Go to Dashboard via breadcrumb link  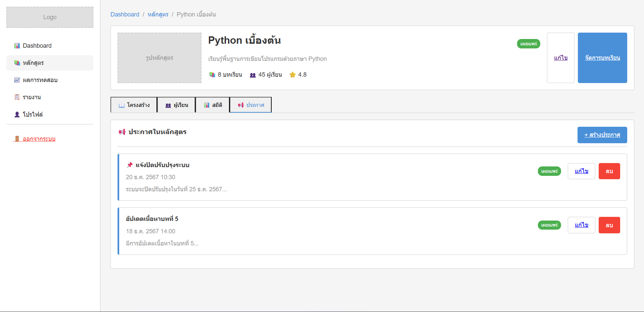point(125,14)
